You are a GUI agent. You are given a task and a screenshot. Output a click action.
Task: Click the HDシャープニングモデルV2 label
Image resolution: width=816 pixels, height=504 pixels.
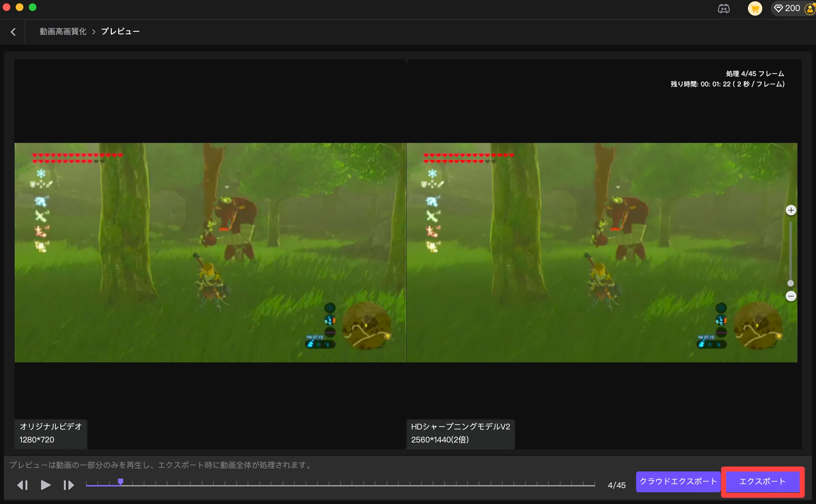point(460,427)
